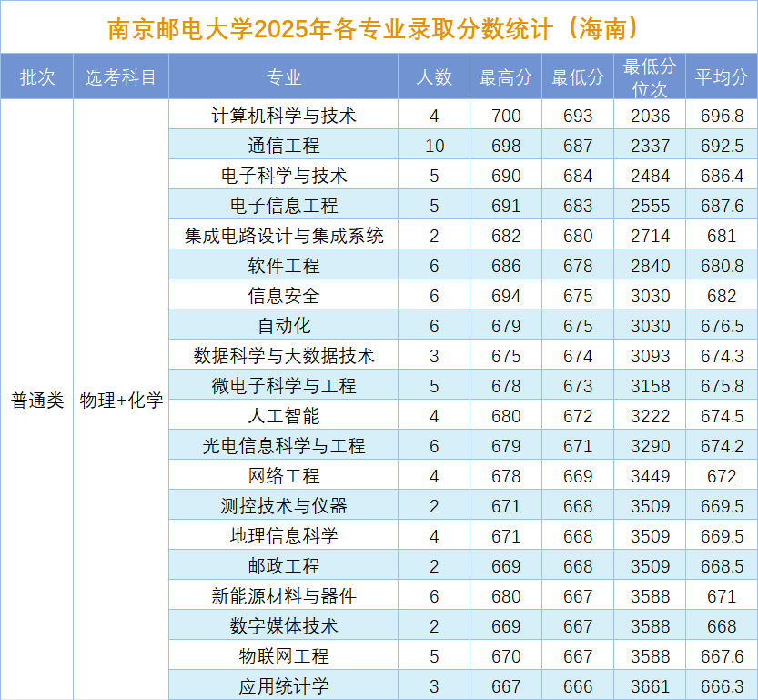Click average score 692.5

[722, 146]
